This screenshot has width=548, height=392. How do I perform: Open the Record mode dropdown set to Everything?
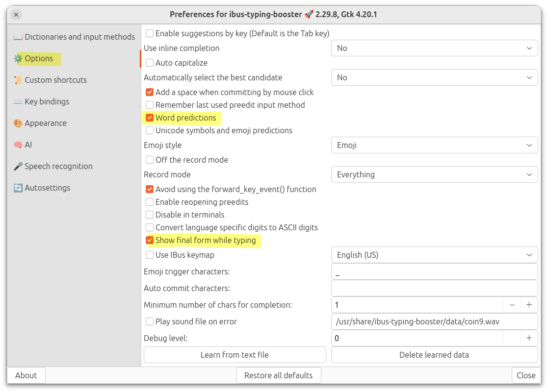[434, 175]
